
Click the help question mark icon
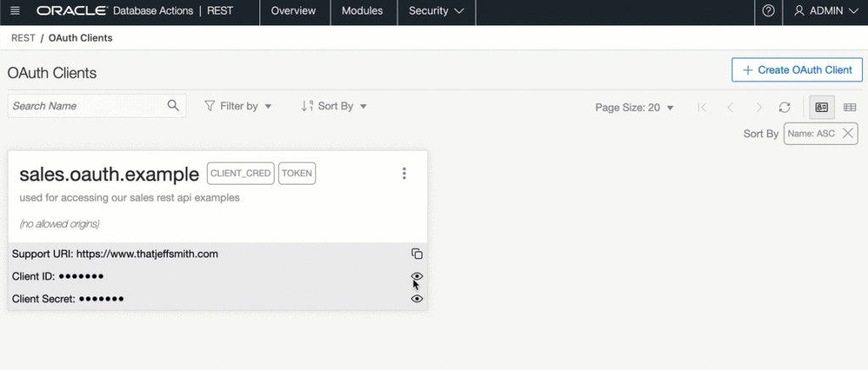click(768, 12)
